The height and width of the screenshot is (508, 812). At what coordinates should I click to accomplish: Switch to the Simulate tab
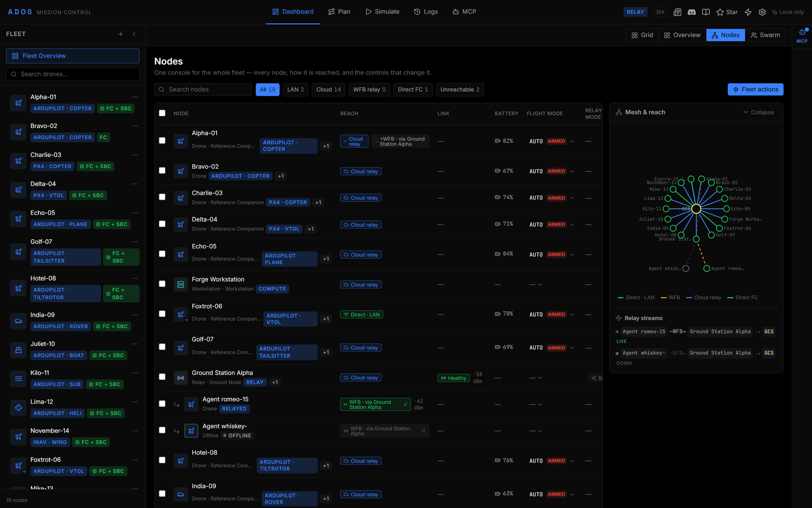click(x=382, y=12)
